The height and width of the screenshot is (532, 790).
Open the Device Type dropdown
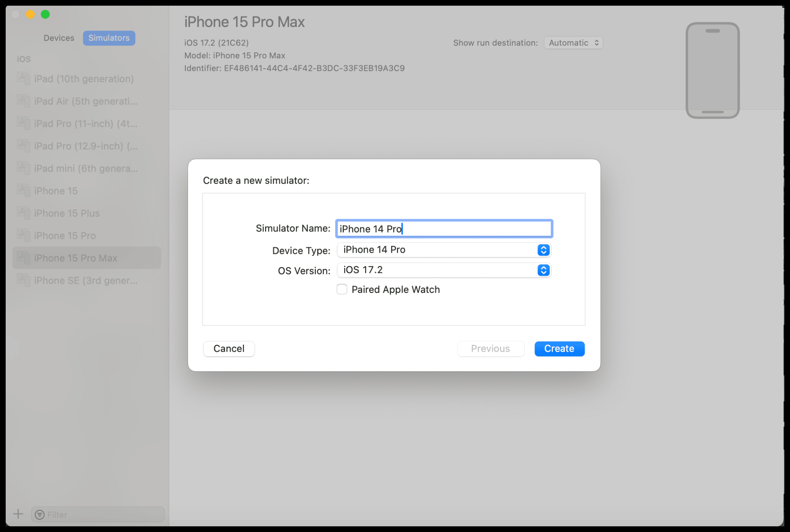444,250
